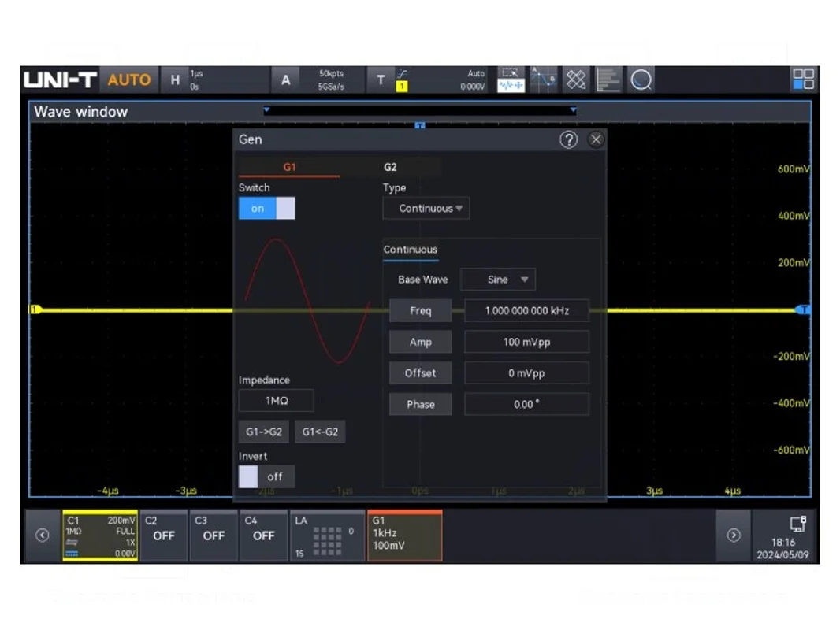The width and height of the screenshot is (840, 630).
Task: Open the clear or erase tool icon
Action: [x=577, y=80]
